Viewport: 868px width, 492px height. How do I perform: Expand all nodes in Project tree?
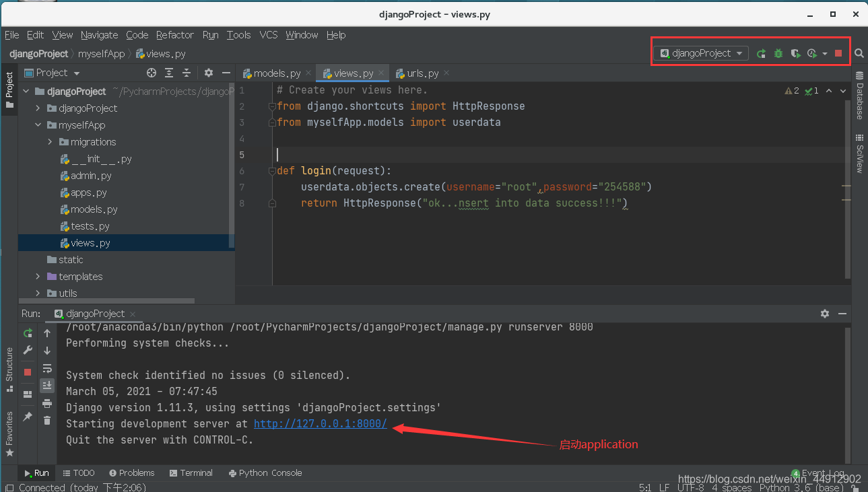coord(169,73)
